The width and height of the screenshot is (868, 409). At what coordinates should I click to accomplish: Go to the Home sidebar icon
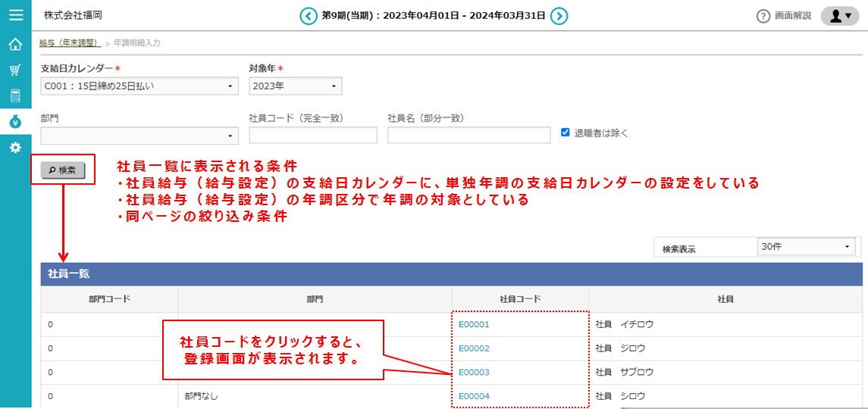pos(16,44)
